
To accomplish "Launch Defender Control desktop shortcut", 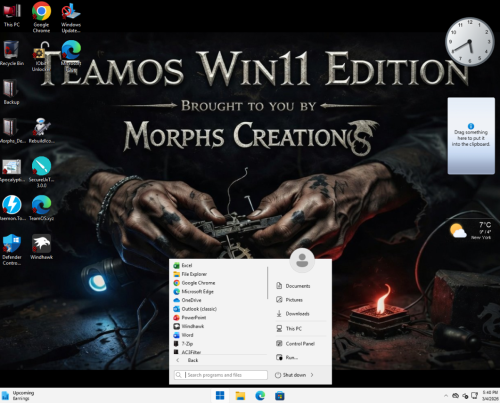I will pyautogui.click(x=12, y=249).
